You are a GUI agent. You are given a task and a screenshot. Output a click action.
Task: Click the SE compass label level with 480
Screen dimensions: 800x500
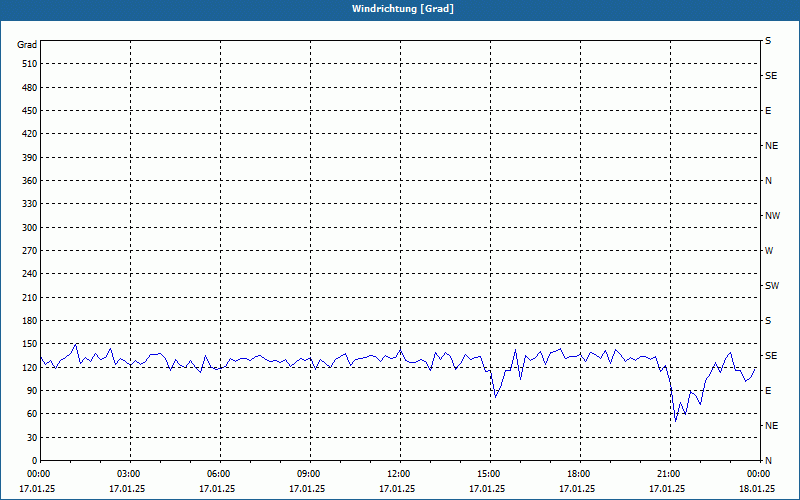point(771,76)
